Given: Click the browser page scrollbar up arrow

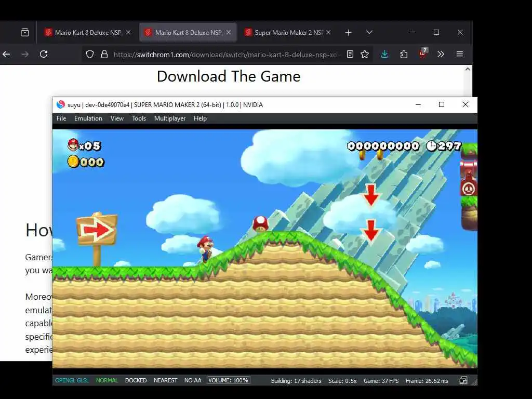Looking at the screenshot, I should tap(468, 69).
